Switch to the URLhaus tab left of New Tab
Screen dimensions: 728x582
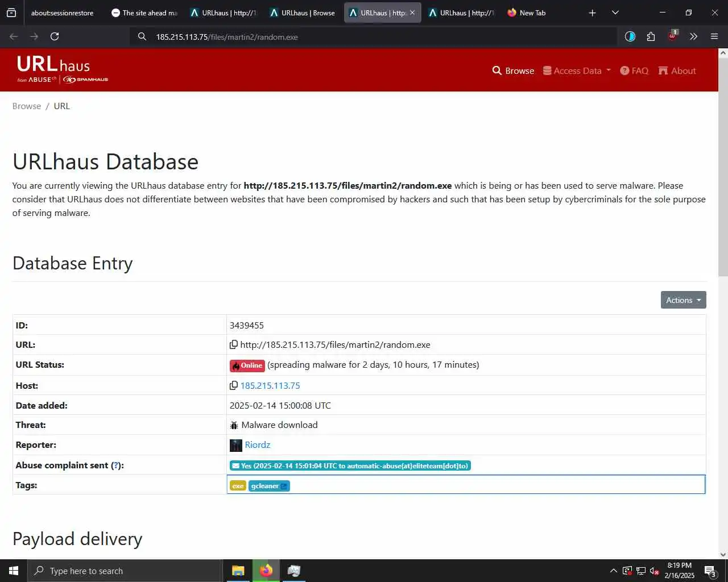[462, 13]
